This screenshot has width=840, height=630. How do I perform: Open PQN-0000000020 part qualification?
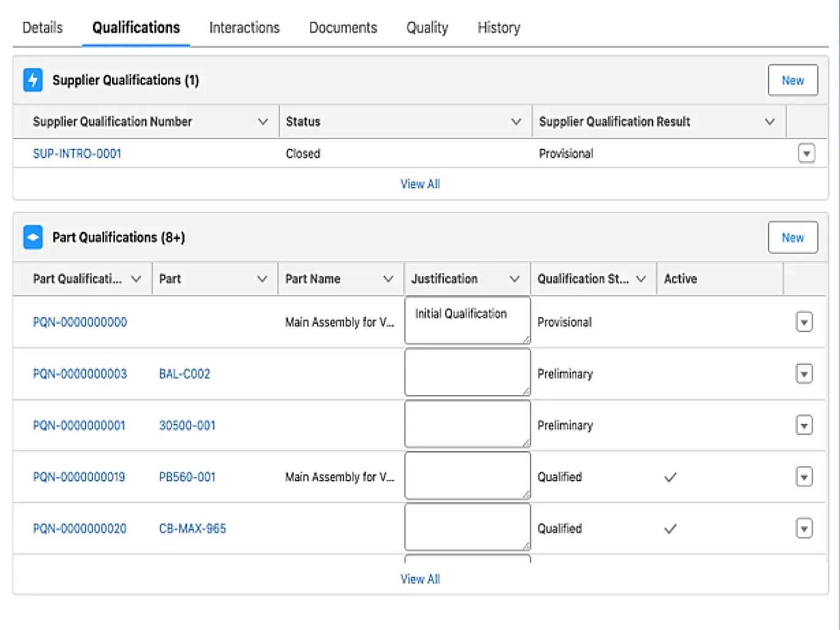80,528
